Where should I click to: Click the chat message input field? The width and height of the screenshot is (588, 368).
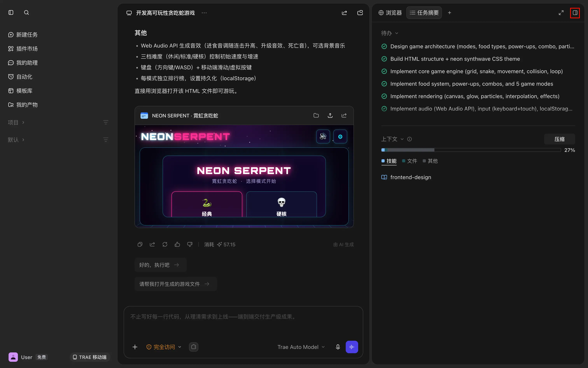pyautogui.click(x=243, y=321)
